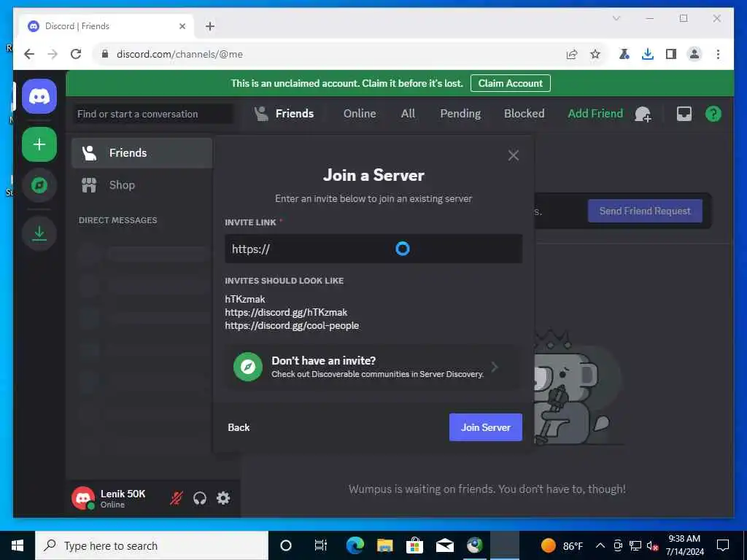Share this page icon in address bar

pyautogui.click(x=572, y=54)
